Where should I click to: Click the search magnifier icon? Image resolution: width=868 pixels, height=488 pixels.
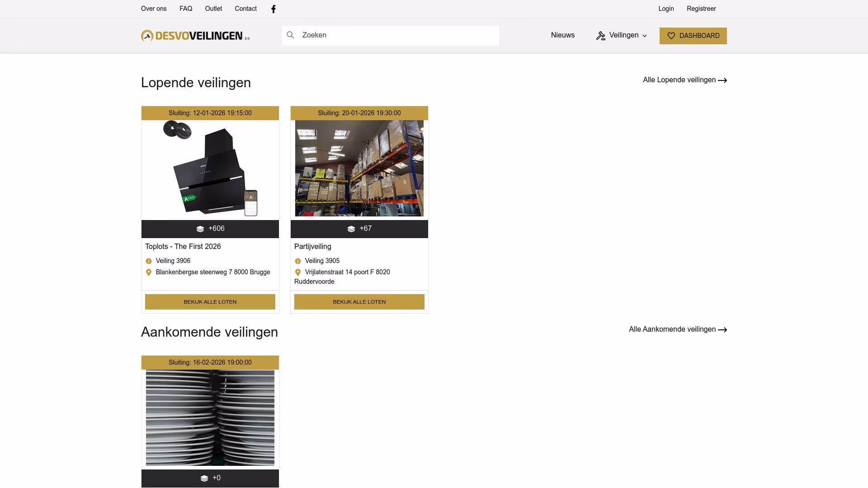[x=290, y=35]
